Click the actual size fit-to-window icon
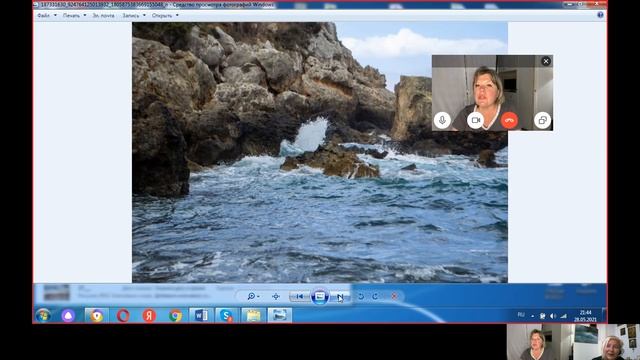This screenshot has height=360, width=640. point(276,296)
